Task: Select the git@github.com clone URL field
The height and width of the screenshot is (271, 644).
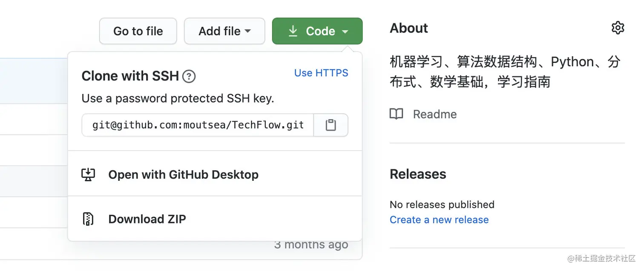Action: click(198, 125)
